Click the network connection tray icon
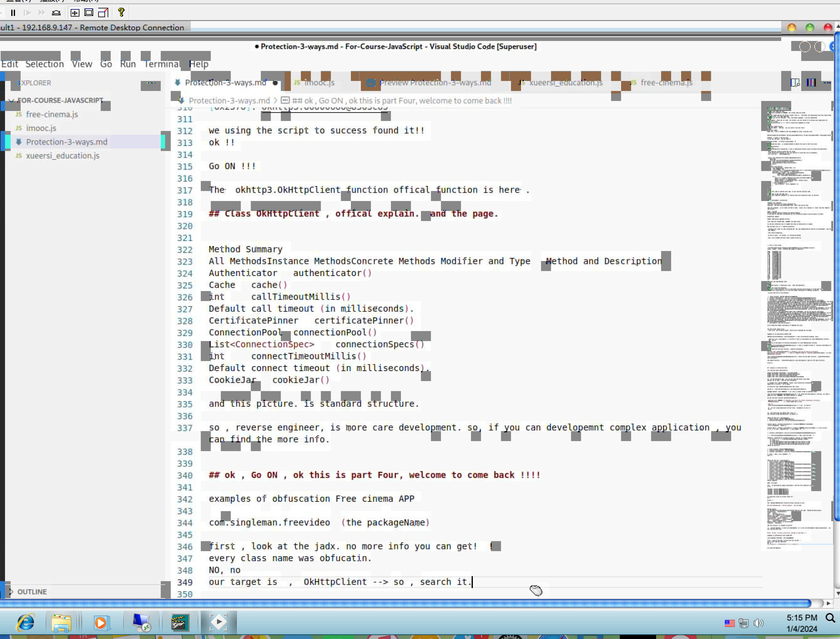This screenshot has width=840, height=639. (x=743, y=623)
